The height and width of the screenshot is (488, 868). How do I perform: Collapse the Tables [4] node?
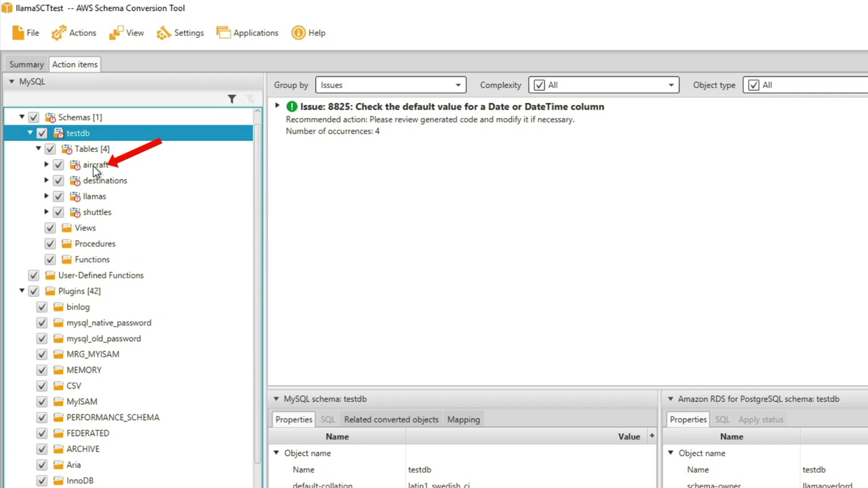(39, 149)
